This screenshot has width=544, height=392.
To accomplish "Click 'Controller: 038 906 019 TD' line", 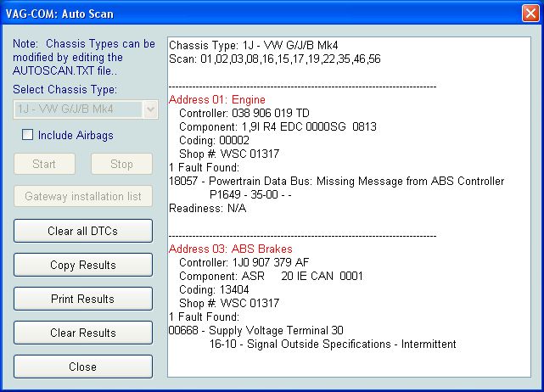I will [x=244, y=113].
